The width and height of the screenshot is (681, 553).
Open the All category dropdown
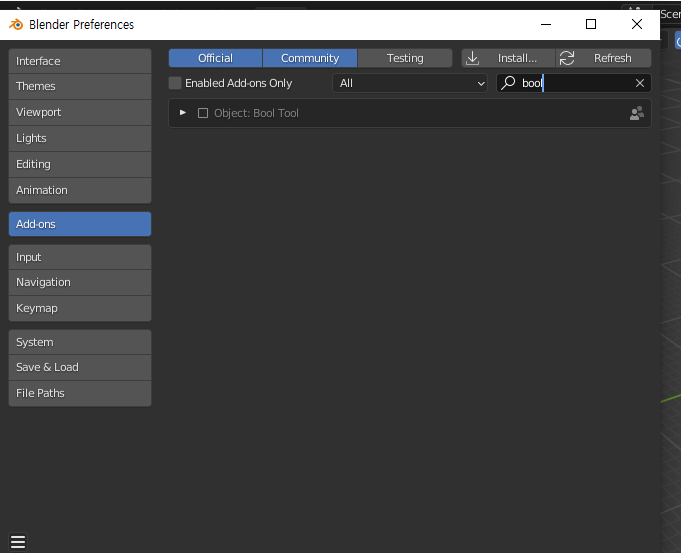410,83
